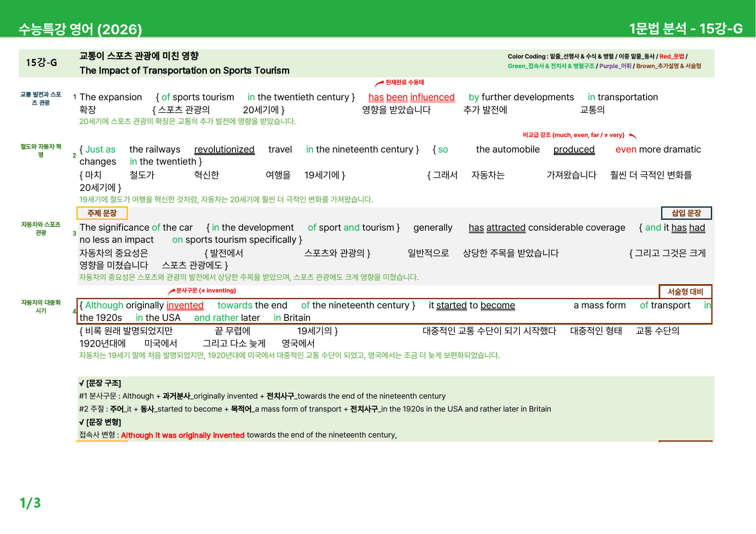
Task: Click the yellow-boxed '주제 문장' tag
Action: click(102, 213)
